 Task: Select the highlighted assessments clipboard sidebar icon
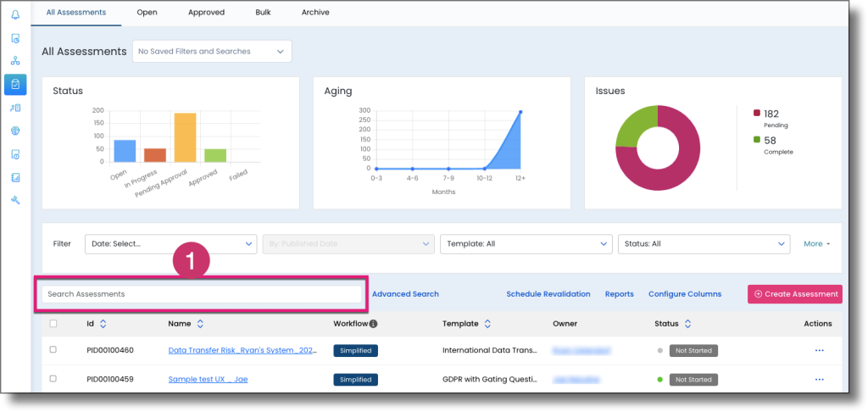tap(15, 84)
